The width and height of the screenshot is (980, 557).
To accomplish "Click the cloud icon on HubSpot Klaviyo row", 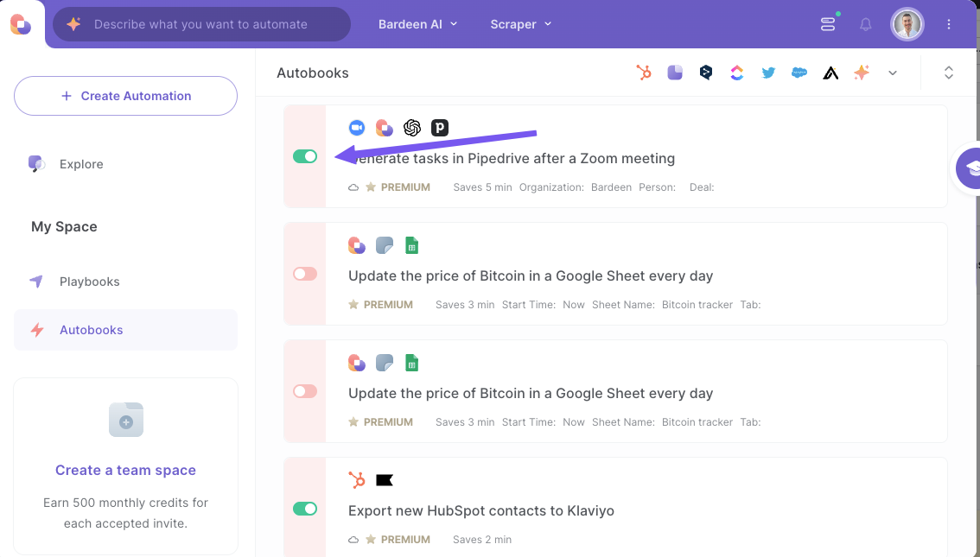I will pos(353,540).
